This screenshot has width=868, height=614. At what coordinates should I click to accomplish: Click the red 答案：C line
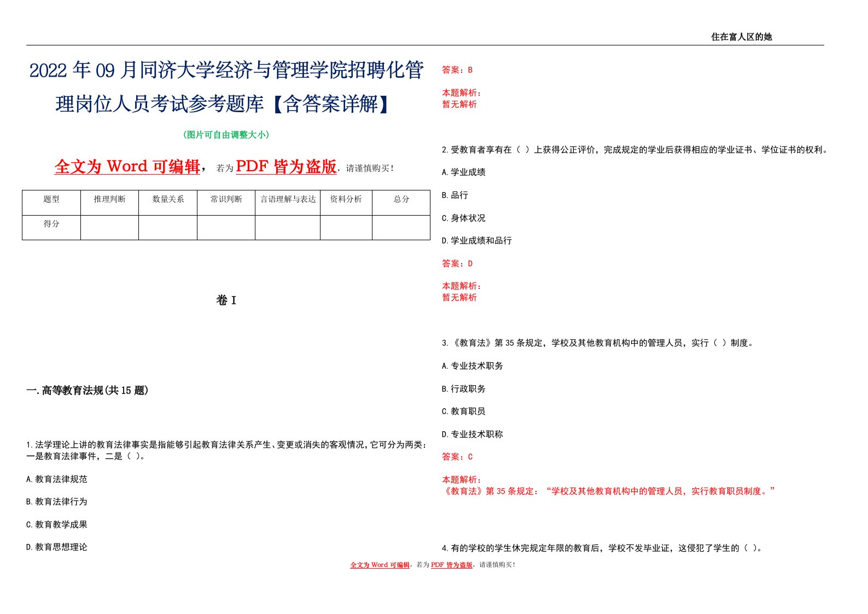457,456
